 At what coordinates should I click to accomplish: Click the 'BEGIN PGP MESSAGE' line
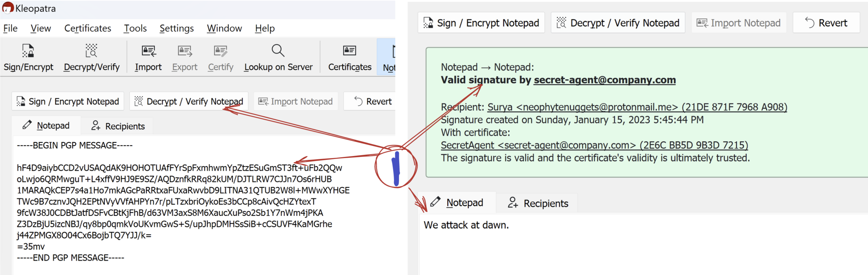[x=75, y=145]
